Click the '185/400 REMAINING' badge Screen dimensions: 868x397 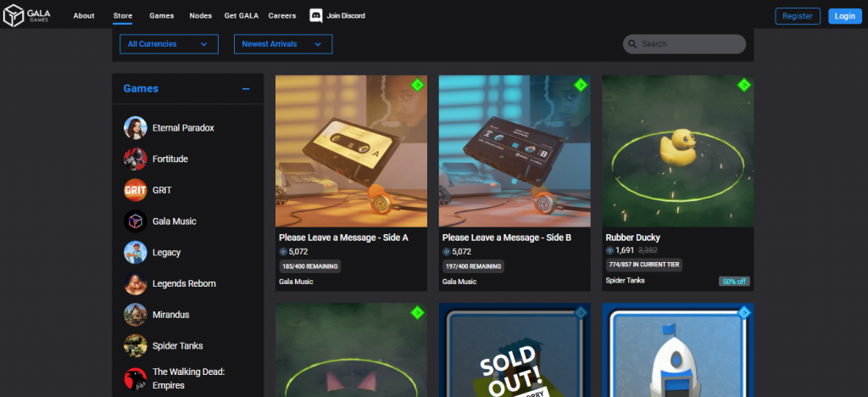309,266
